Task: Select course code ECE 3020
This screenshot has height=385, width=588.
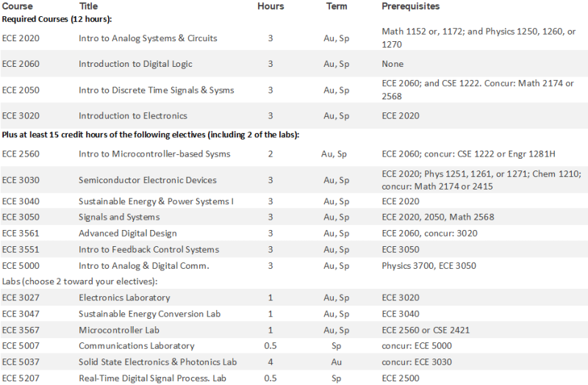Action: (21, 116)
